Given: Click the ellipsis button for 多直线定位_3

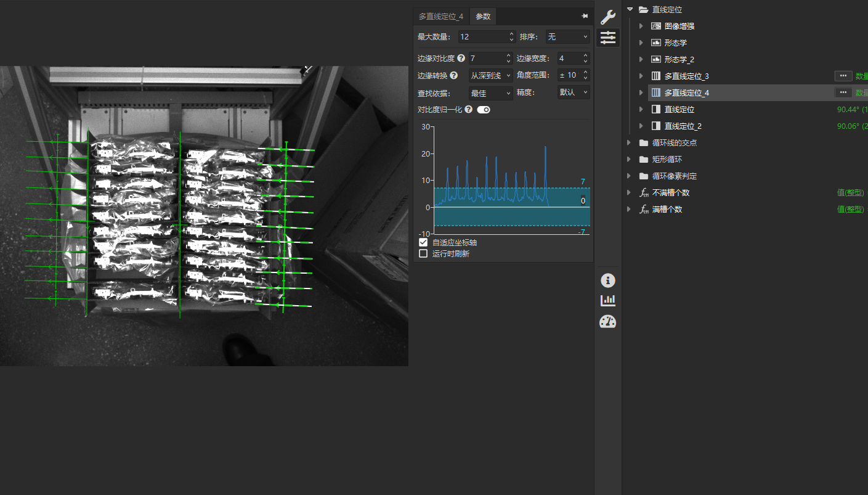Looking at the screenshot, I should click(843, 76).
